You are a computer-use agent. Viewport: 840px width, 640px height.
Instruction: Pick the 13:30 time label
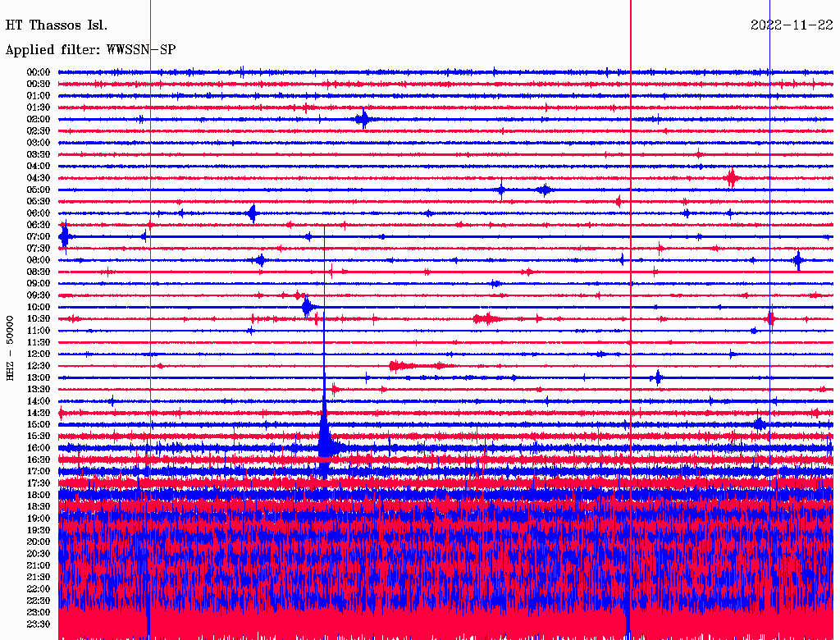coord(39,389)
